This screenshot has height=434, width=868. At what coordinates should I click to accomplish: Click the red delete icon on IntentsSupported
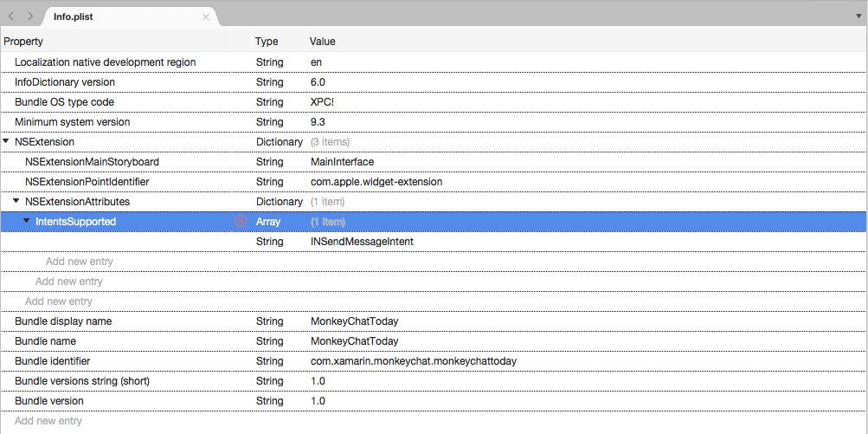point(241,221)
